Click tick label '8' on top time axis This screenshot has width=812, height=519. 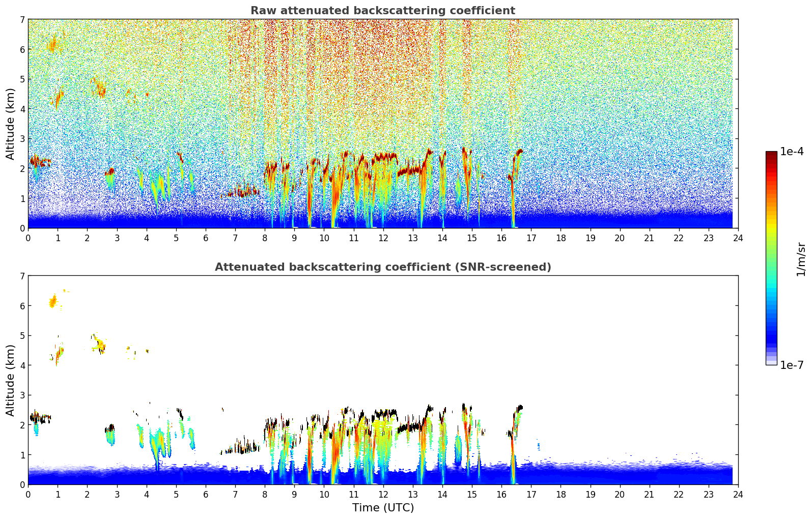coord(265,238)
